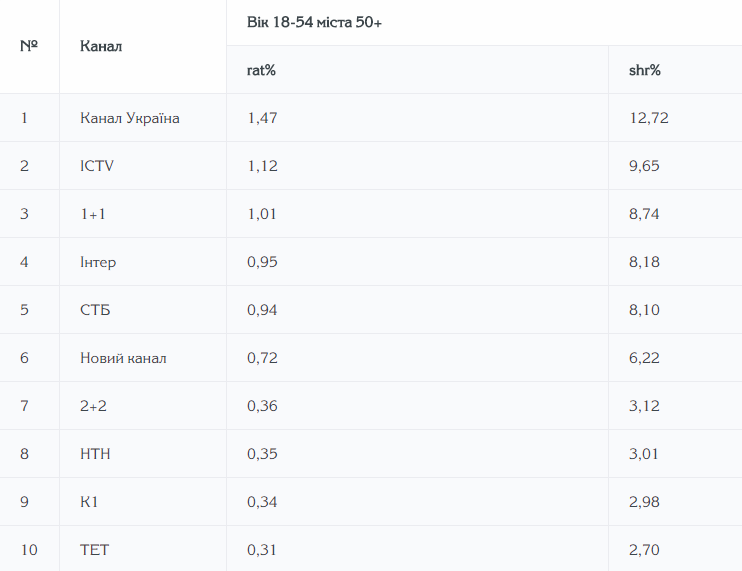This screenshot has width=742, height=571.
Task: Click the Канал column header
Action: point(101,46)
